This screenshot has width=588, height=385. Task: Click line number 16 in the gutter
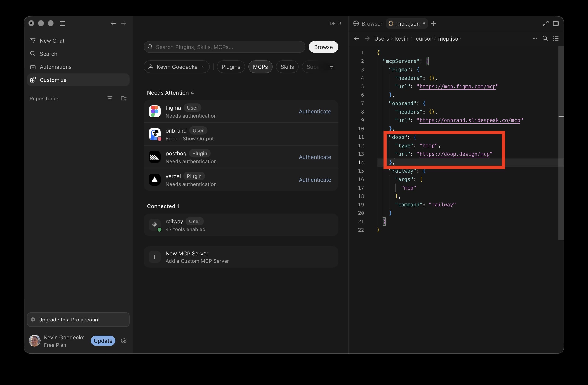tap(361, 180)
